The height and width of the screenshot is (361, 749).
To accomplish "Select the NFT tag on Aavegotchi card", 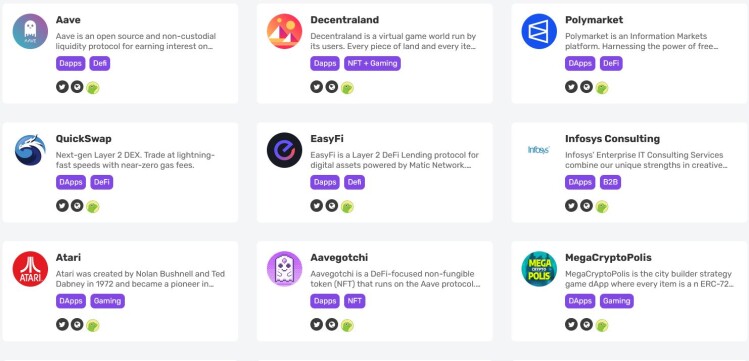I will point(354,301).
